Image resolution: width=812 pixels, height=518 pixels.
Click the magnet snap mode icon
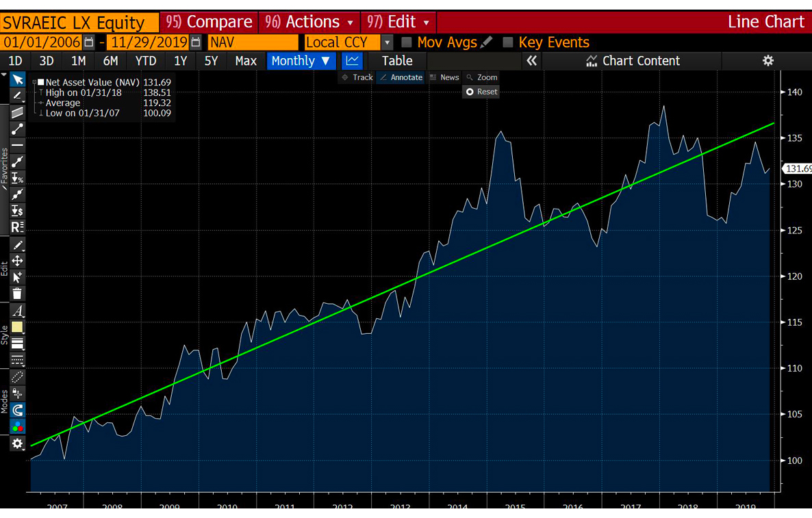coord(18,410)
